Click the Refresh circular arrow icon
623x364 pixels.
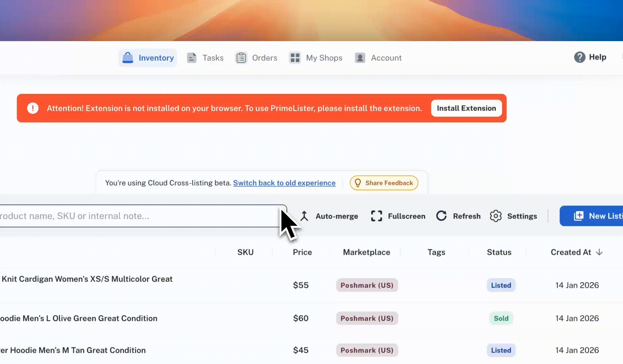(x=441, y=216)
